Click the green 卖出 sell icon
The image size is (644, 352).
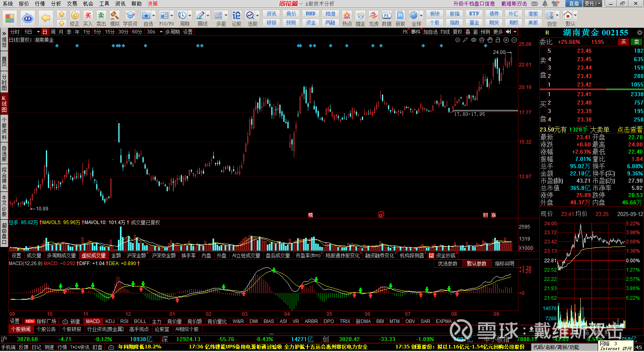tap(101, 15)
